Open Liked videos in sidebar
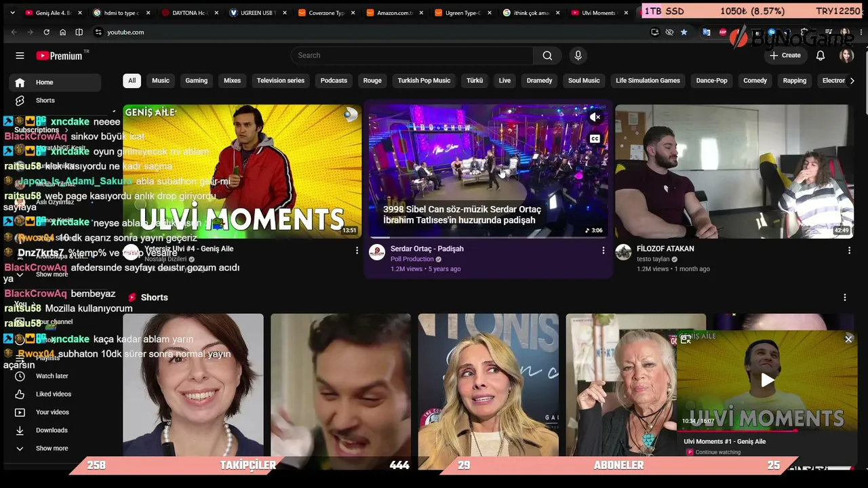 (52, 394)
